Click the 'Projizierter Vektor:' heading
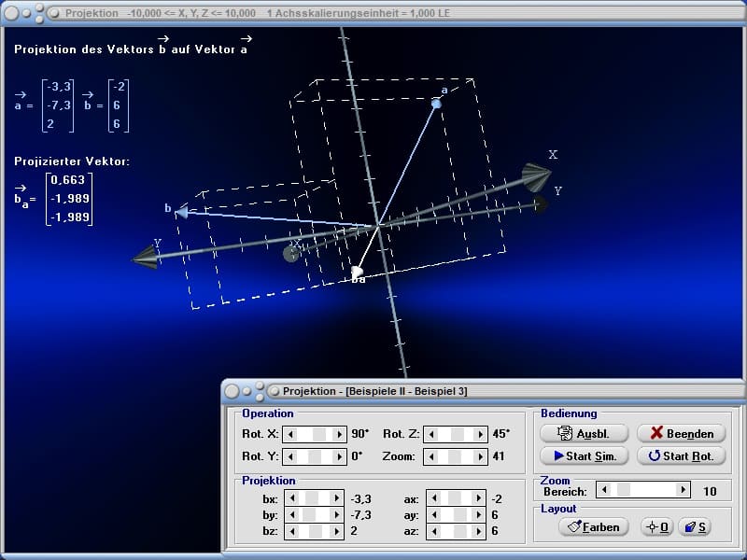The image size is (747, 560). click(72, 161)
